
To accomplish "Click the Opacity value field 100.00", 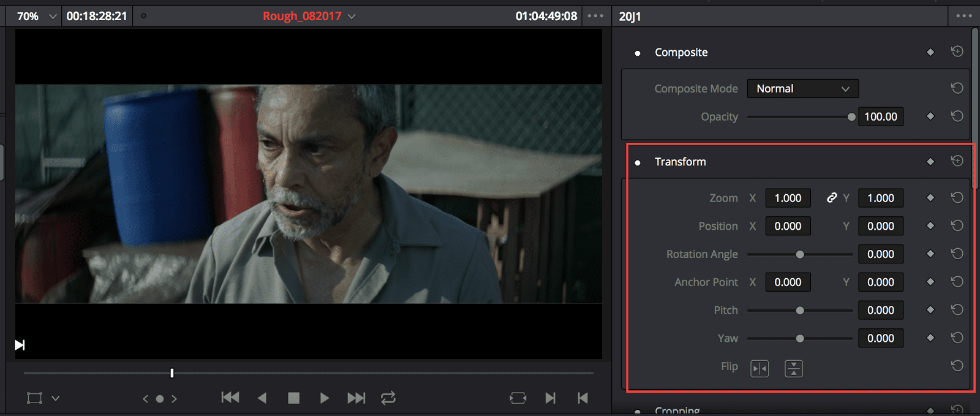I will tap(881, 116).
